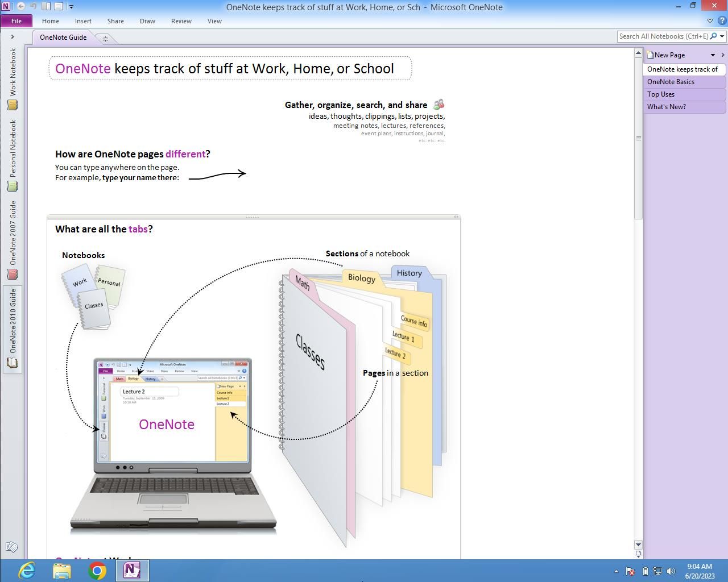The width and height of the screenshot is (728, 582).
Task: Open the New Page dropdown arrow
Action: coord(713,55)
